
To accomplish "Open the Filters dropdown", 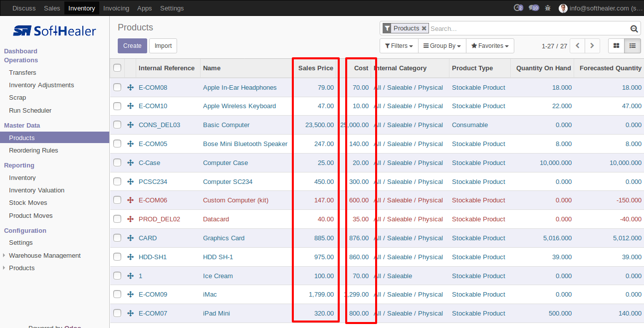I will pyautogui.click(x=399, y=46).
